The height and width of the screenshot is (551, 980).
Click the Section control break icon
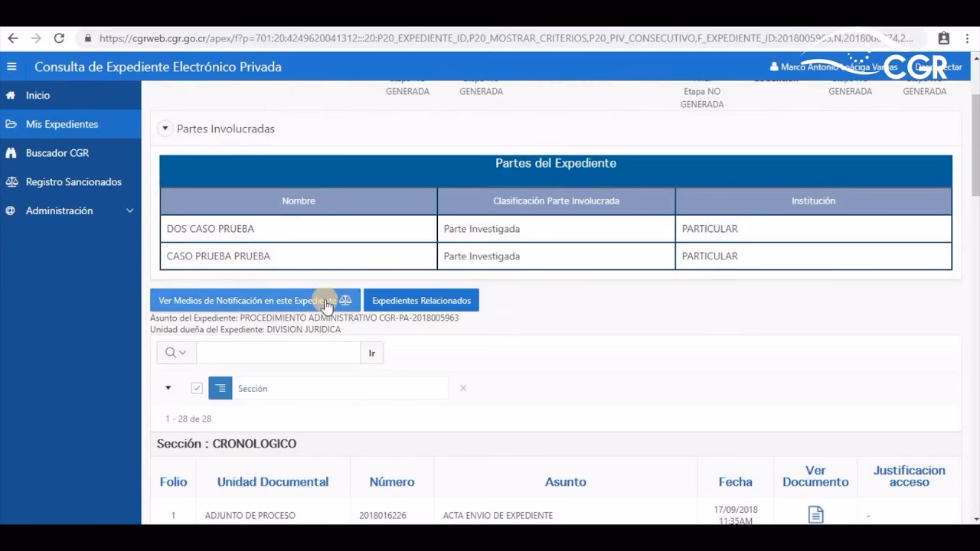(x=220, y=388)
